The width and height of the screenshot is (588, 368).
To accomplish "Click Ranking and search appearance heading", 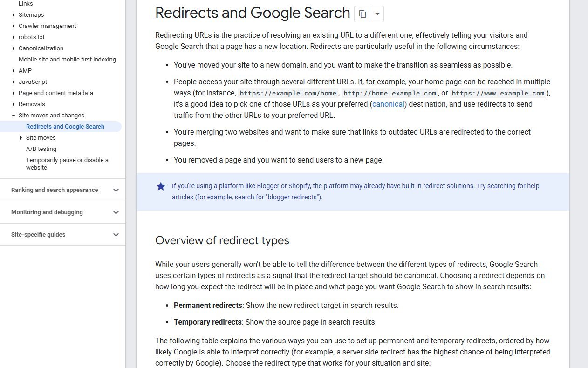I will pos(55,190).
